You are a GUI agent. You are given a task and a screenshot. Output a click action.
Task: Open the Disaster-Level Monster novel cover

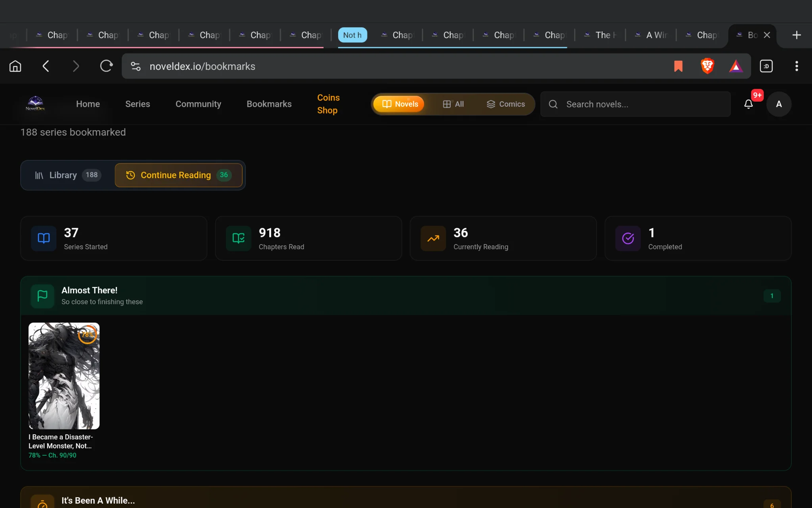coord(64,376)
